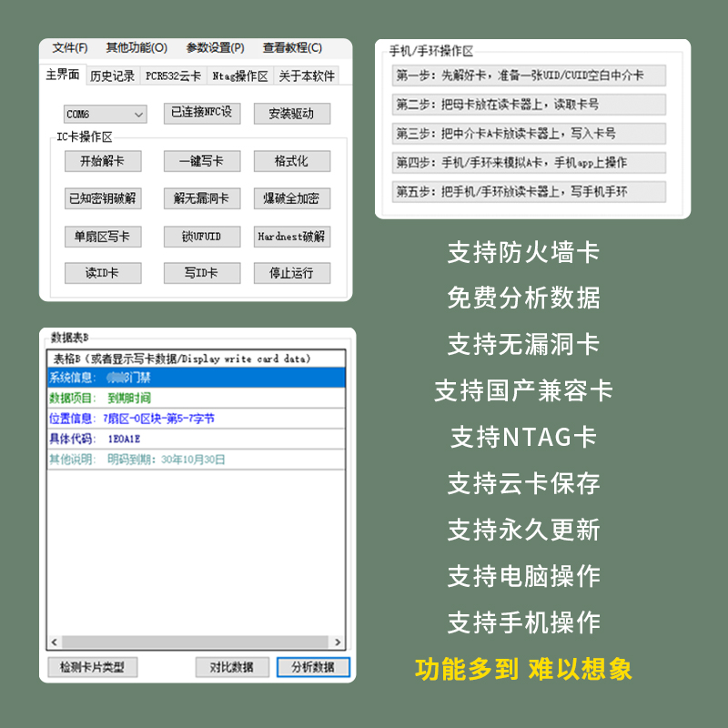Click the 第二步 read card number button
This screenshot has height=728, width=728.
pyautogui.click(x=529, y=105)
